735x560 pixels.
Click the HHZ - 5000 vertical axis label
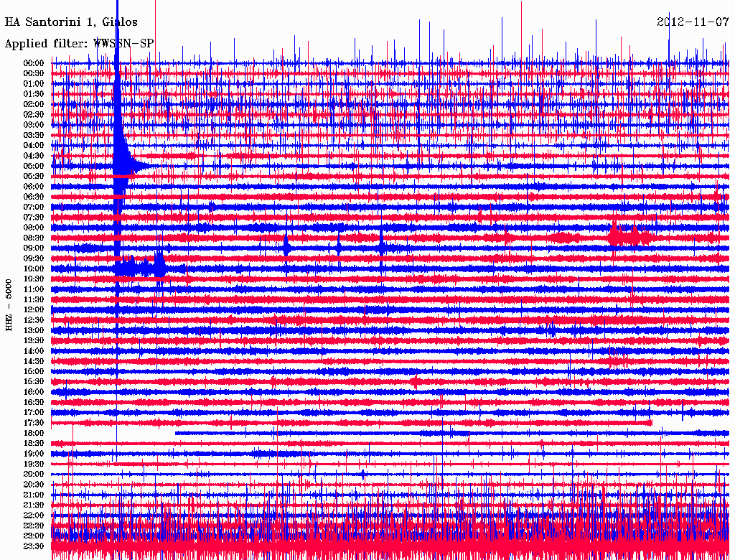coord(9,304)
